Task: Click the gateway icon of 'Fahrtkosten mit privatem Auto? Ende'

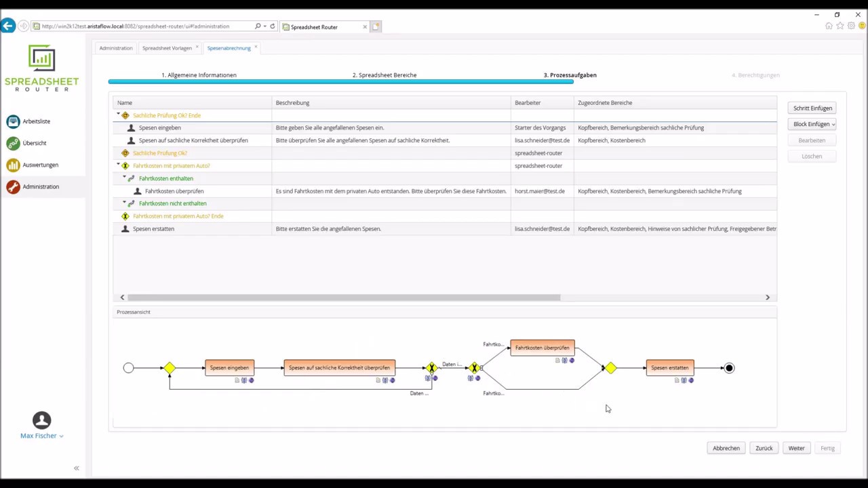Action: pyautogui.click(x=125, y=216)
